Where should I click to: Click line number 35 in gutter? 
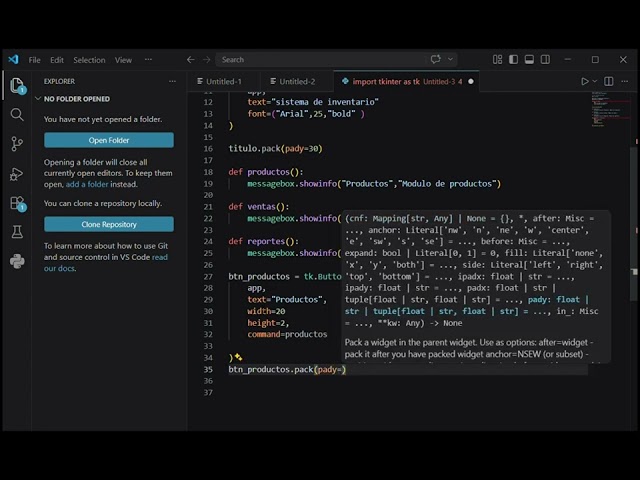pyautogui.click(x=208, y=369)
